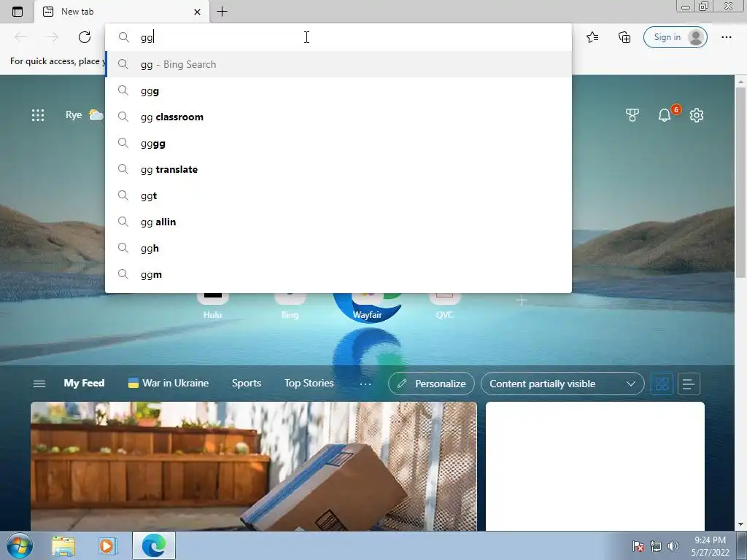The width and height of the screenshot is (747, 560).
Task: Switch to My Feed tab
Action: [x=84, y=384]
